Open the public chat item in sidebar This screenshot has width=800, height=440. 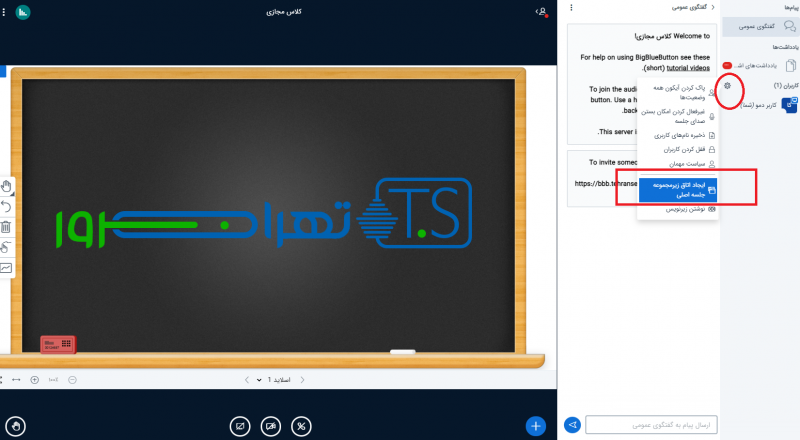(762, 26)
